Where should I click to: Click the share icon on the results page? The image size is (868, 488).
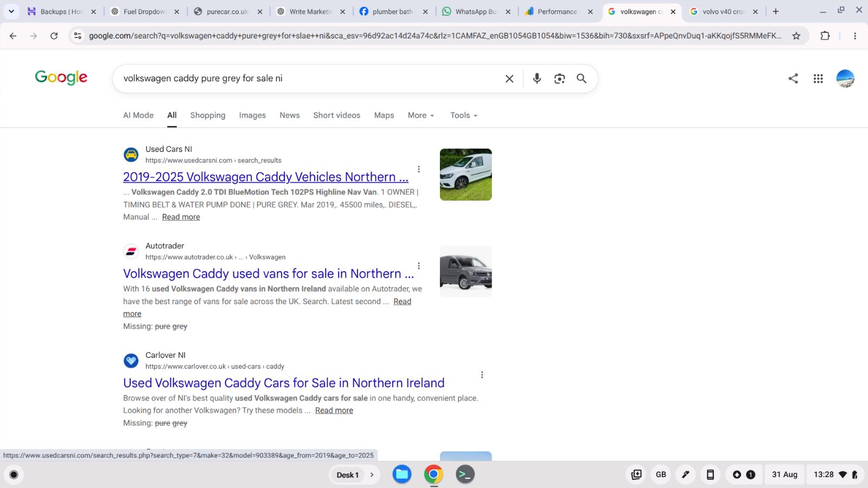(x=793, y=79)
